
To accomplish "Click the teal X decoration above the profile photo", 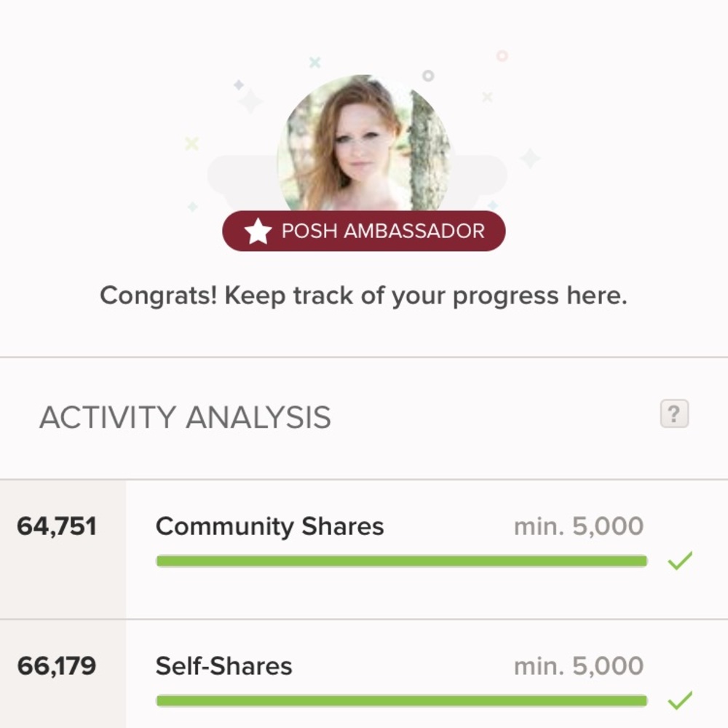I will coord(314,63).
